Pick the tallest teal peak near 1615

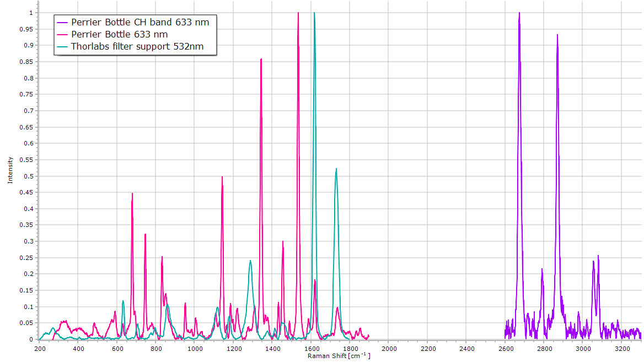(314, 13)
